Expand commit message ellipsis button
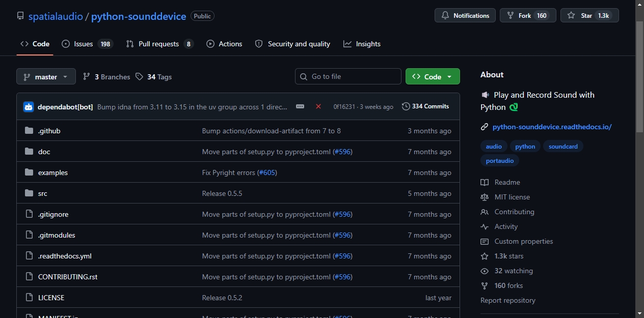The image size is (644, 318). click(300, 106)
